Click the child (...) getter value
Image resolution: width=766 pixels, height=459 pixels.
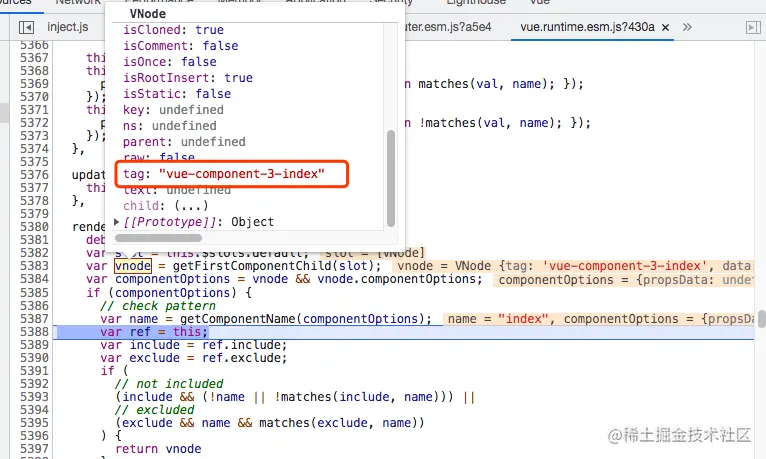[191, 206]
